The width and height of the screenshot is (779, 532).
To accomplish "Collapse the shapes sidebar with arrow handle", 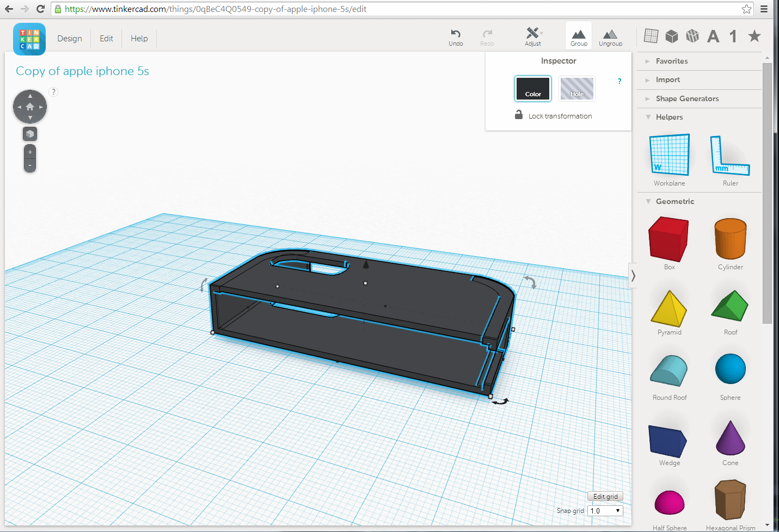I will (633, 276).
